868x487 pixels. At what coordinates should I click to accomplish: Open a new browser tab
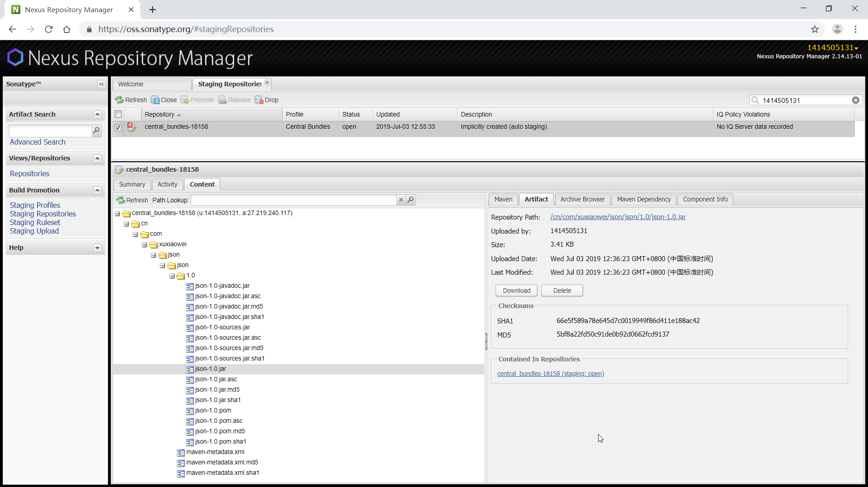tap(152, 9)
